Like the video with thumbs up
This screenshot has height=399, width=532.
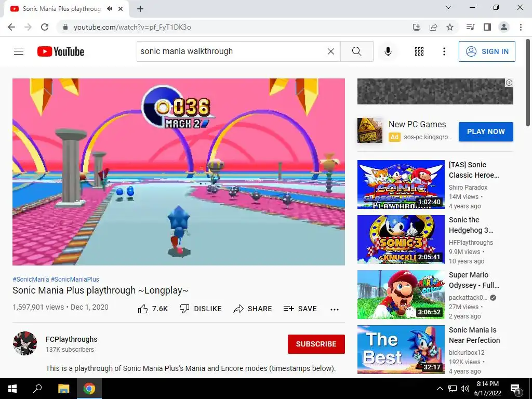[153, 309]
